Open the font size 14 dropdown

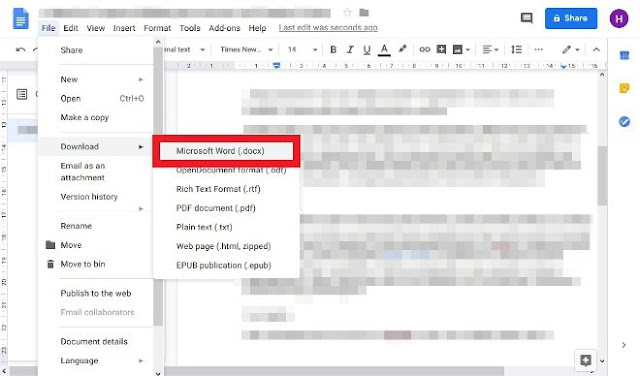[x=302, y=50]
